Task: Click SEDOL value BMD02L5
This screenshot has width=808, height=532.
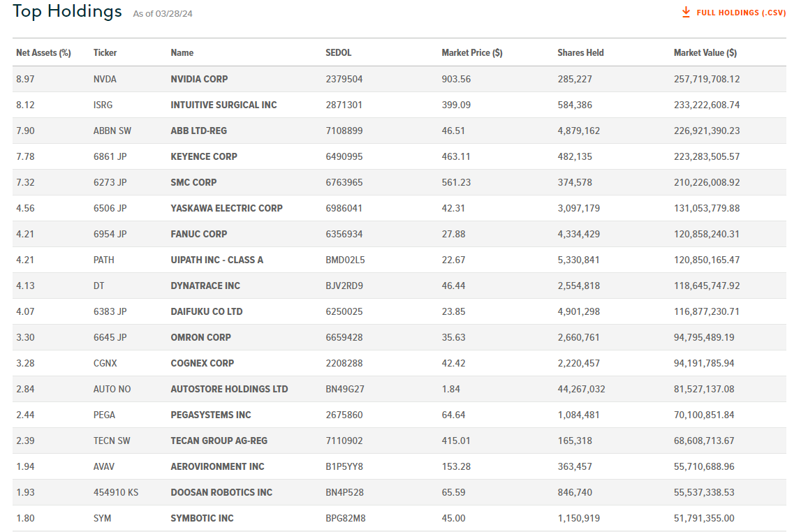Action: (345, 260)
